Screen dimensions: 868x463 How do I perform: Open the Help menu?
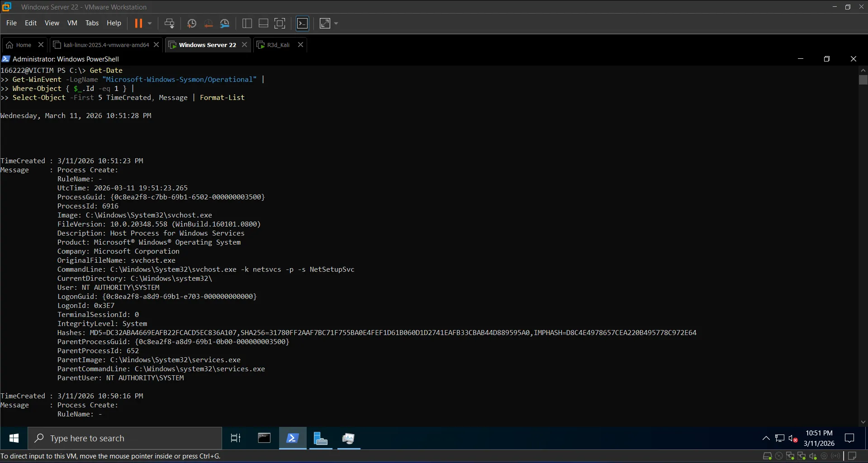114,23
